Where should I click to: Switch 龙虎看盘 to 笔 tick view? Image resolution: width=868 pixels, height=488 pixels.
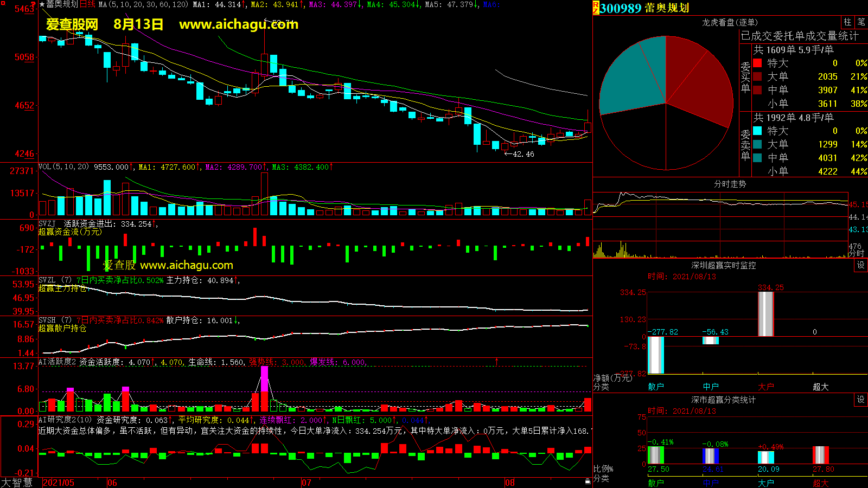tap(861, 22)
